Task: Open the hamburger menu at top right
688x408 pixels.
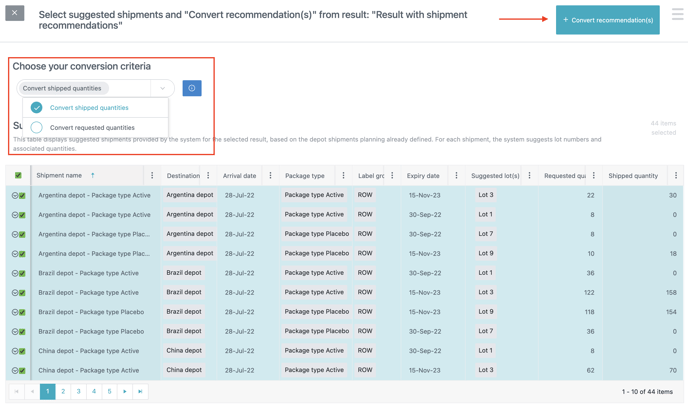Action: (677, 15)
